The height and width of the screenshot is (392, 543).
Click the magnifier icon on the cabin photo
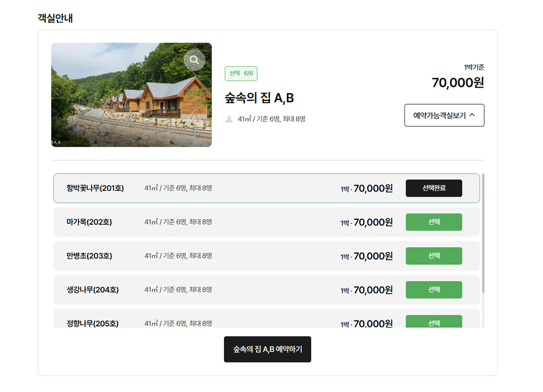[194, 60]
